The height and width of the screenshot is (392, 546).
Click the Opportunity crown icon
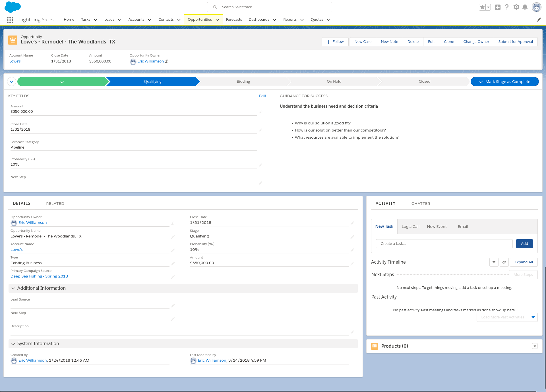pyautogui.click(x=13, y=40)
